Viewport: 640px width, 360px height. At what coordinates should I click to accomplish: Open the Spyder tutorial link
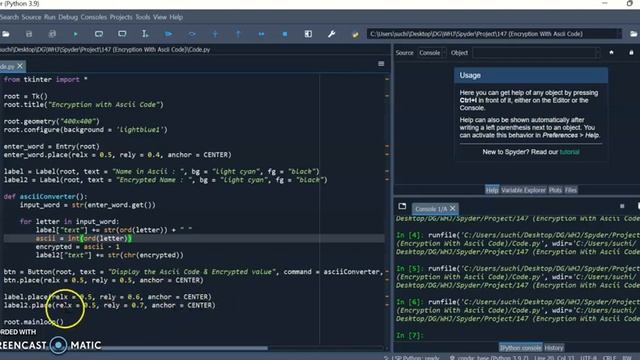pos(569,152)
